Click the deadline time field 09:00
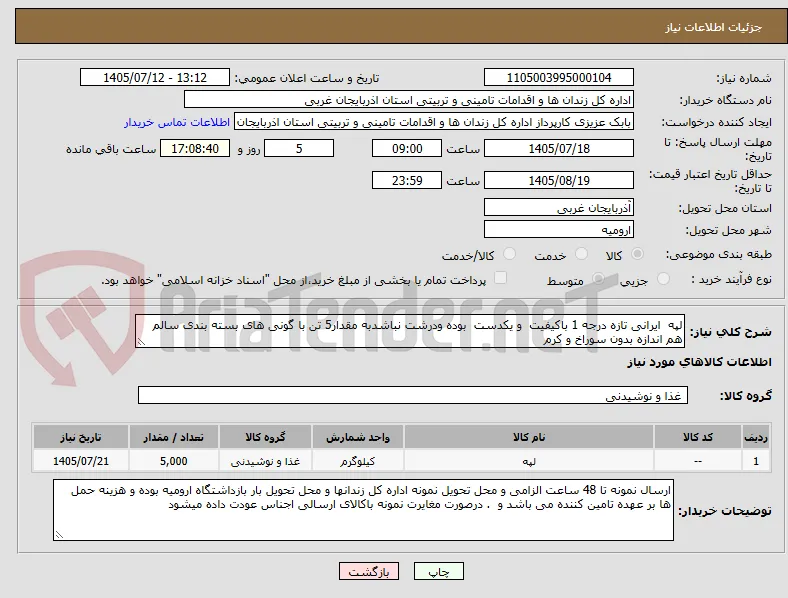Image resolution: width=788 pixels, height=598 pixels. click(407, 148)
